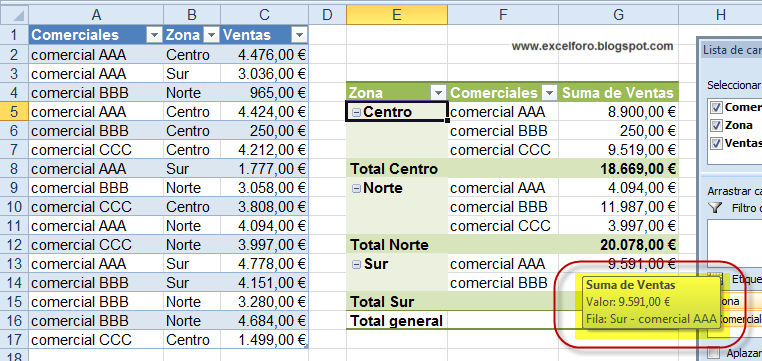Viewport: 762px width, 361px height.
Task: Toggle the Aplazar layout update checkbox
Action: (x=713, y=353)
